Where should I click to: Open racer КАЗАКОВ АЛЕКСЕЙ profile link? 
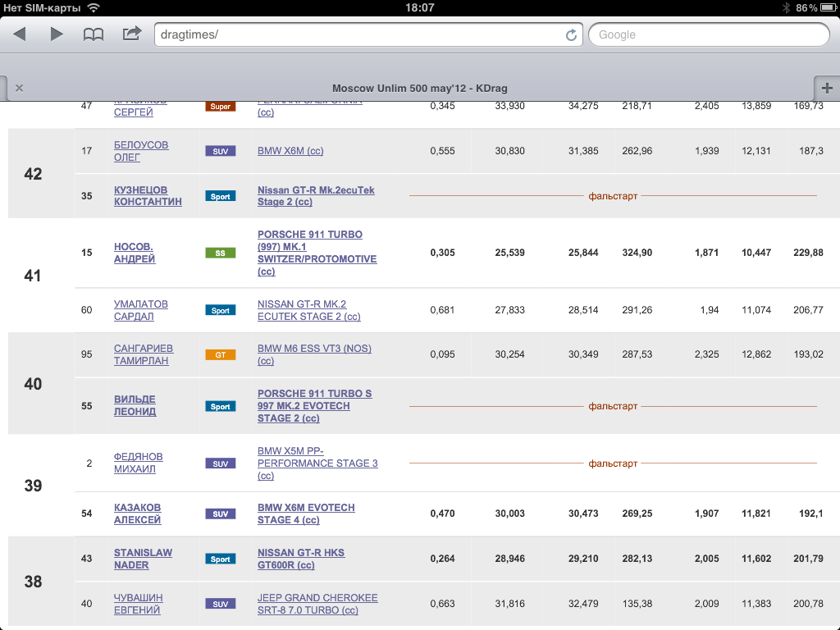point(137,514)
